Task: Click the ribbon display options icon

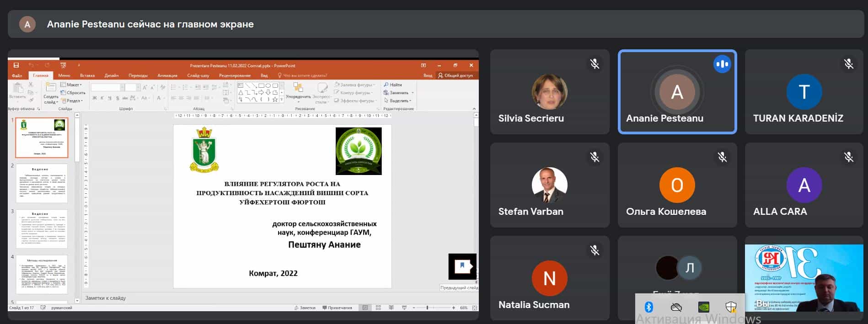Action: tap(423, 65)
